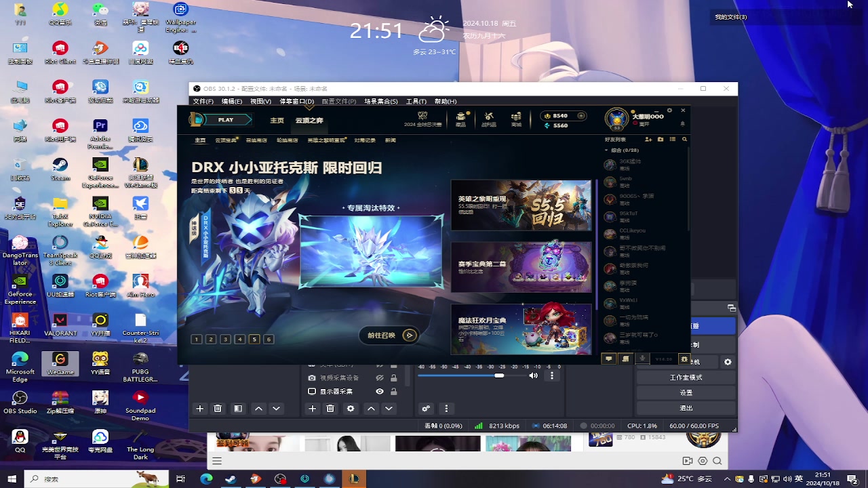Toggle visibility of 视频采集设备 source
The width and height of the screenshot is (868, 488).
point(380,378)
